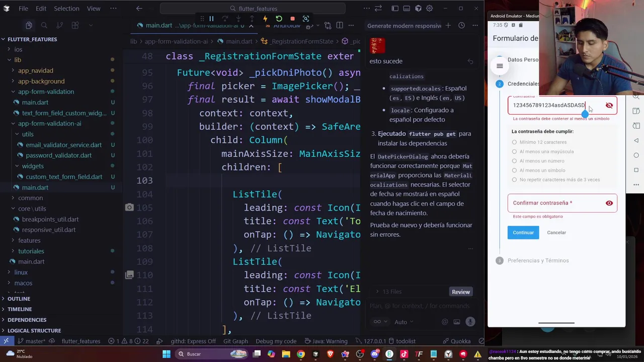
Task: Open hamburger menu in the emulator app
Action: coord(500,66)
